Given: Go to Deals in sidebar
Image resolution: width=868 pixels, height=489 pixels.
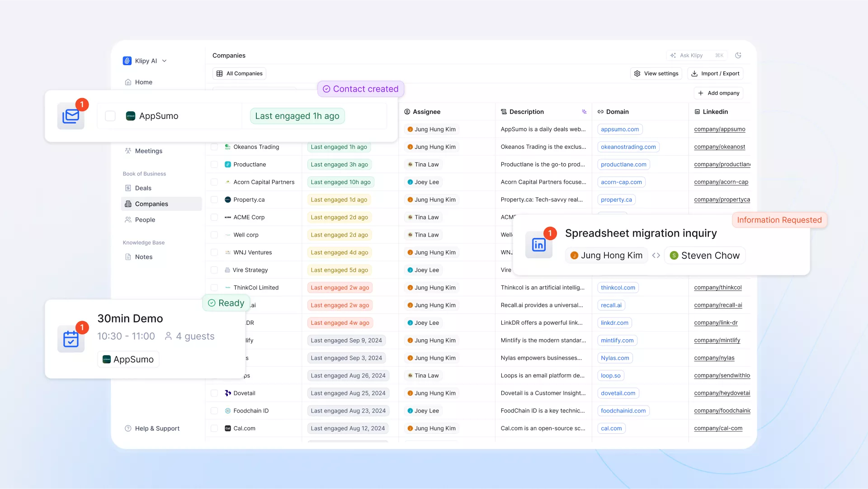Looking at the screenshot, I should [x=143, y=188].
